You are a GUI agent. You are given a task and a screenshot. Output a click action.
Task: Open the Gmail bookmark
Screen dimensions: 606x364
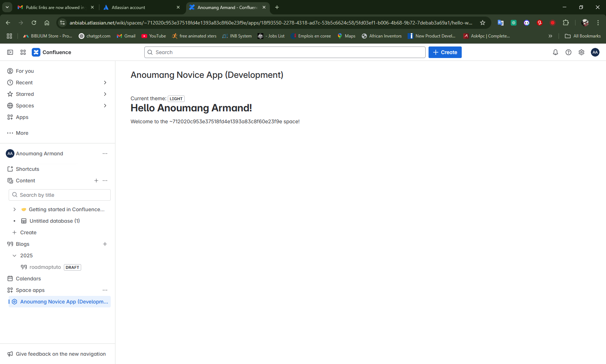click(126, 36)
